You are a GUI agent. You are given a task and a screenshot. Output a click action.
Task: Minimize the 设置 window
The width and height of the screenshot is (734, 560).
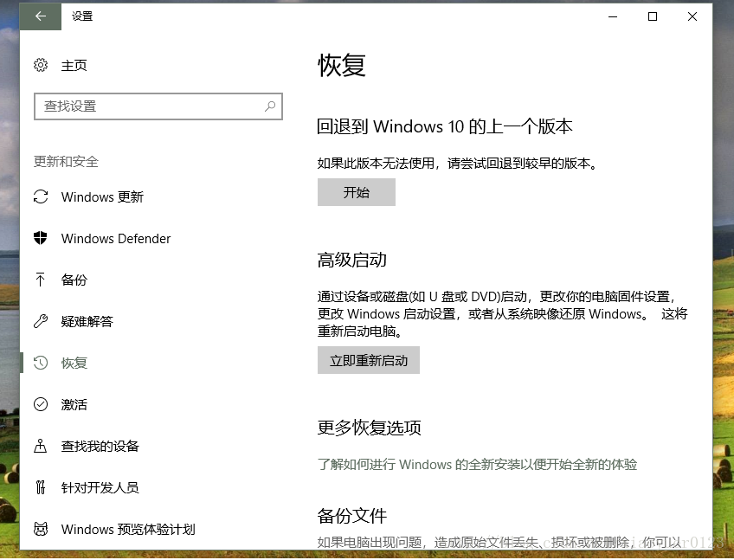coord(613,16)
